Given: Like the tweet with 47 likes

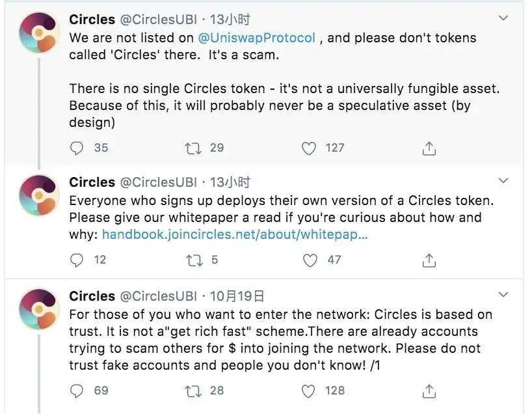Looking at the screenshot, I should tap(310, 260).
